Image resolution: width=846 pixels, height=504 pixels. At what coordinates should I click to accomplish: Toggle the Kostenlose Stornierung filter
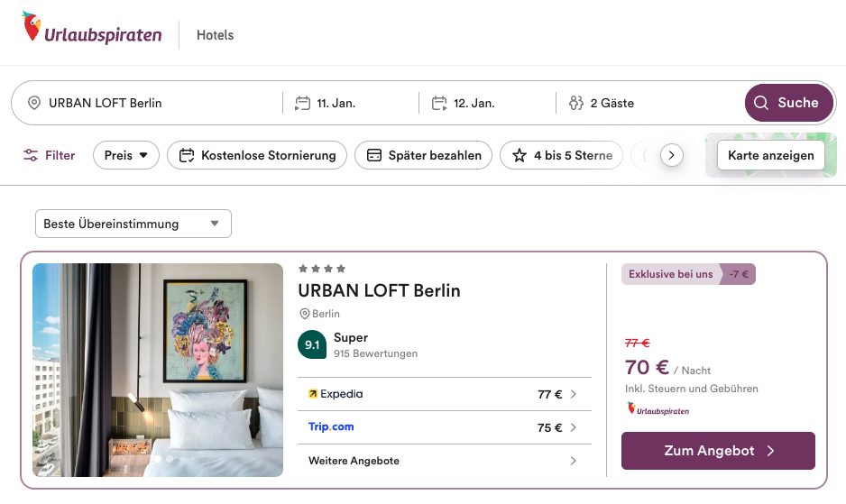(x=257, y=155)
